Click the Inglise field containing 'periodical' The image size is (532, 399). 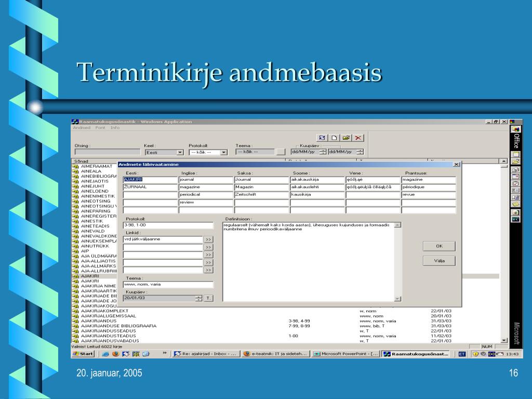pyautogui.click(x=206, y=195)
